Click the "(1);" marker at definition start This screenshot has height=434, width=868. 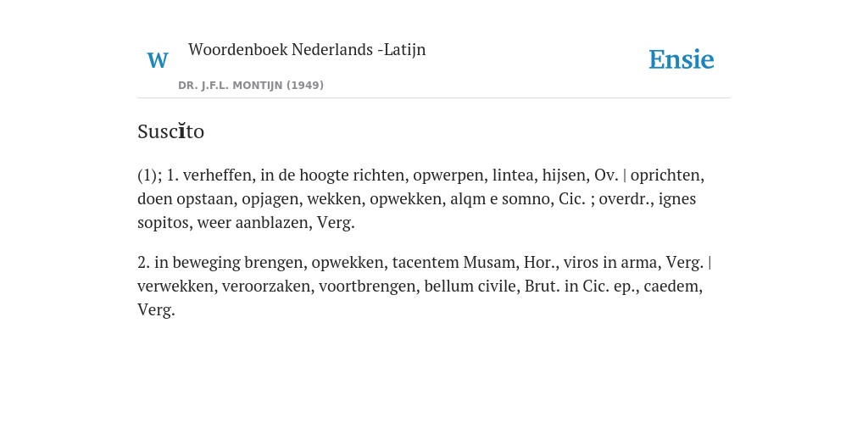click(149, 175)
